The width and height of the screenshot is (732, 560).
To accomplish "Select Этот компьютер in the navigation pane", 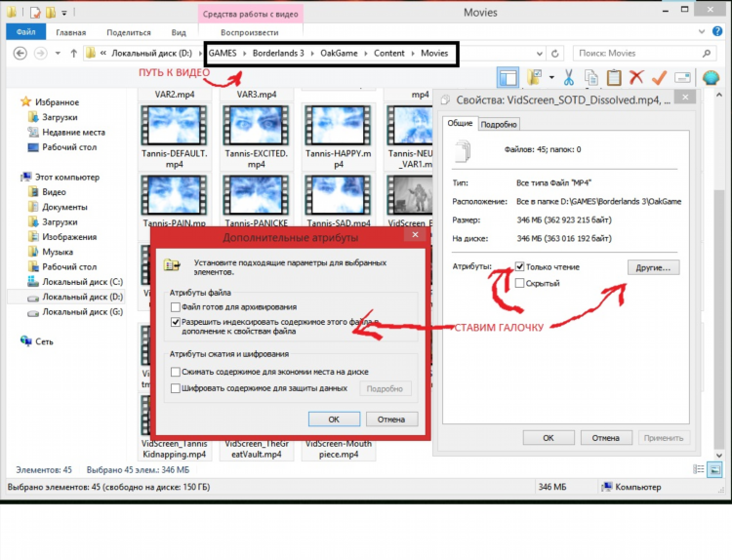I will [67, 177].
